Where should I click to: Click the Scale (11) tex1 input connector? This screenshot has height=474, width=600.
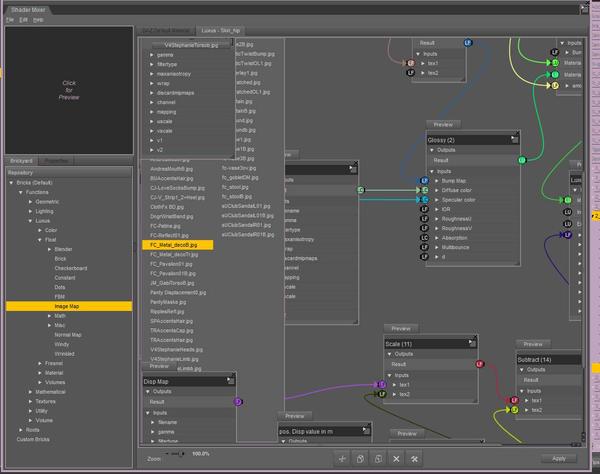click(382, 384)
